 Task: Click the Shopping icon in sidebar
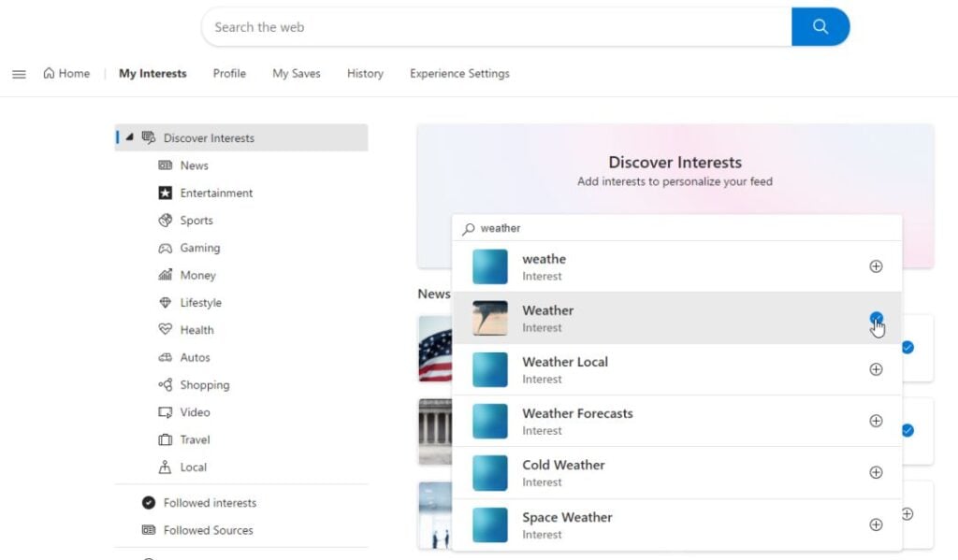point(165,385)
